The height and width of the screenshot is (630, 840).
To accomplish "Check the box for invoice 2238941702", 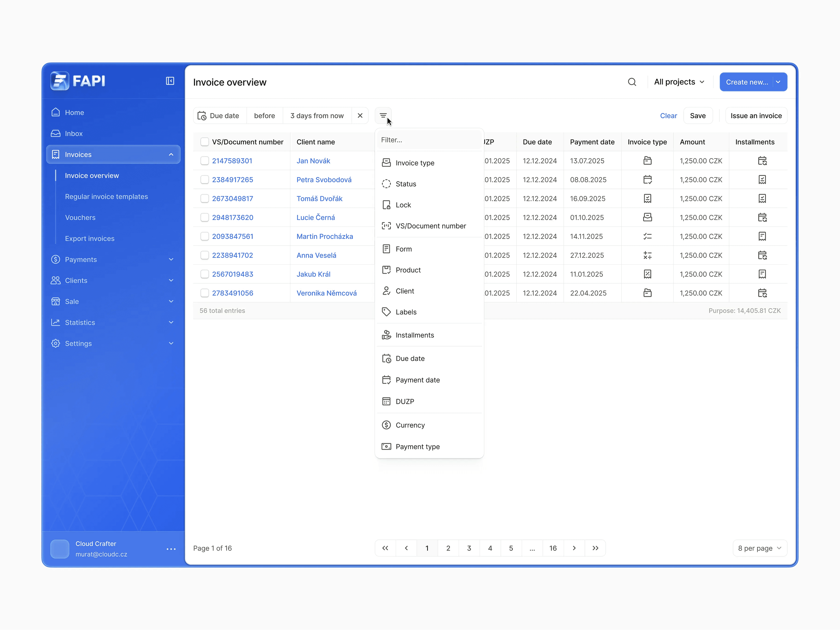I will pyautogui.click(x=204, y=255).
